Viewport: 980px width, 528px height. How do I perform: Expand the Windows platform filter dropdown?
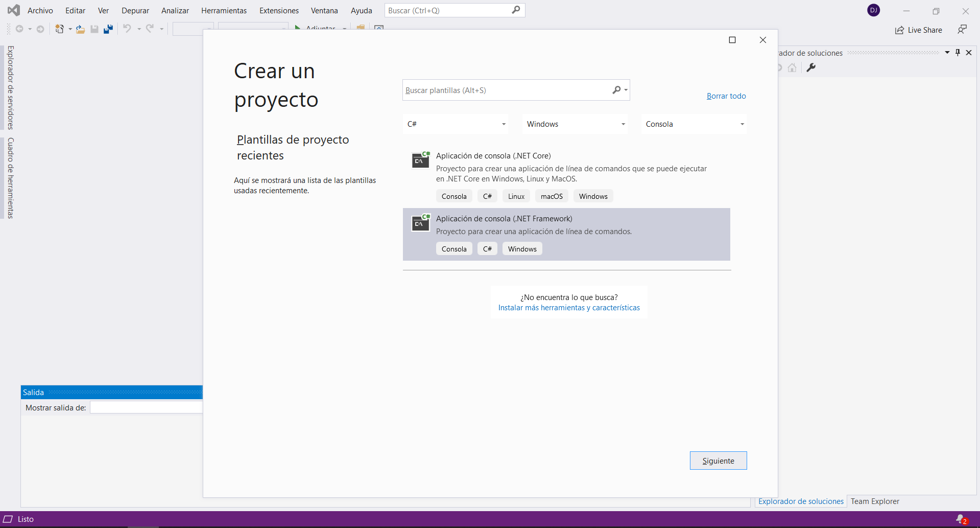pyautogui.click(x=575, y=124)
